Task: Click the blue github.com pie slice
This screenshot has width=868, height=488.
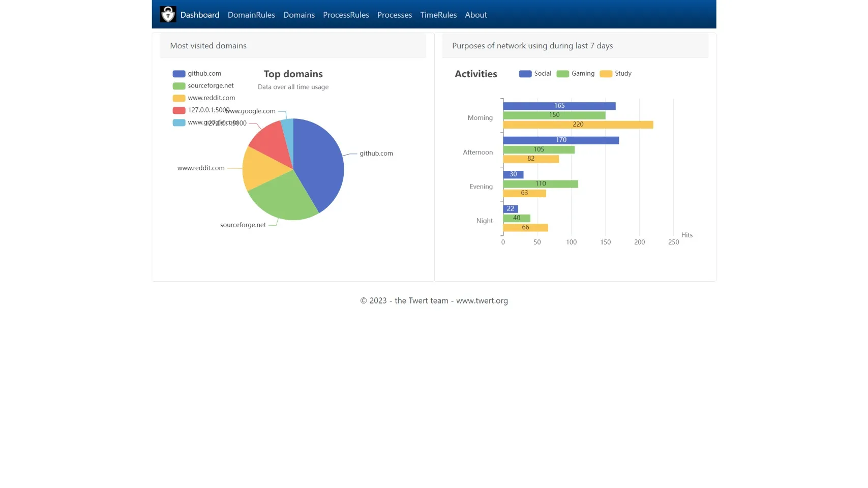Action: pyautogui.click(x=320, y=163)
